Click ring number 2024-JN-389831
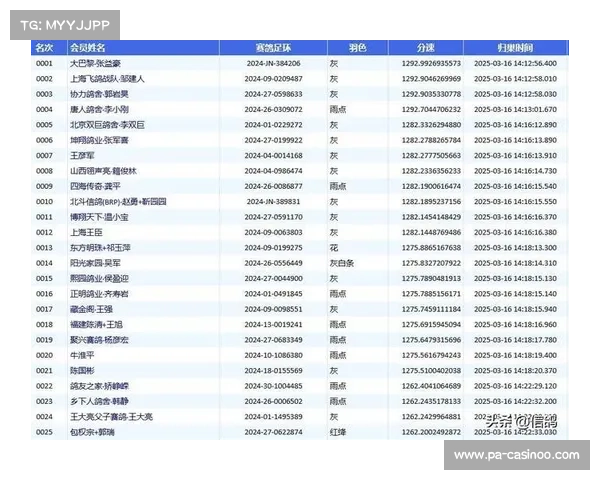600x480 pixels. tap(273, 202)
